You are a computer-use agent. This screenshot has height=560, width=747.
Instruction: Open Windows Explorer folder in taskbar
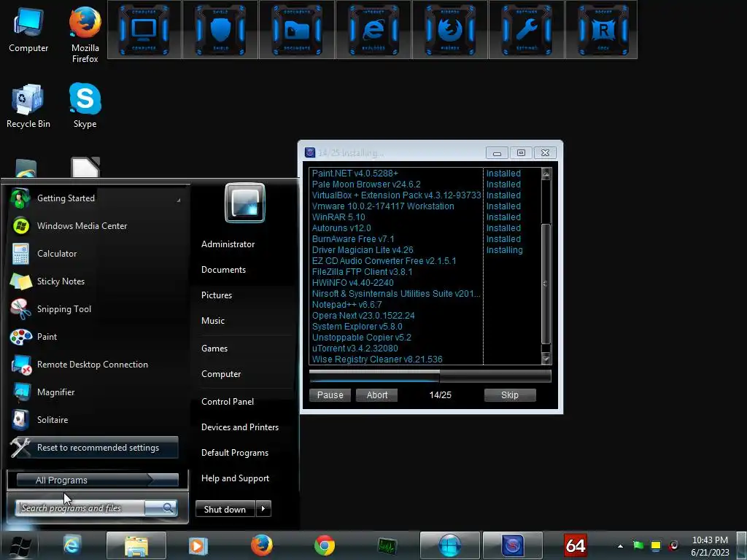(x=136, y=545)
